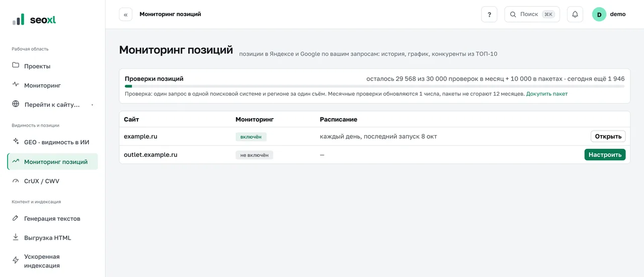Focus the Поиск search field
The height and width of the screenshot is (277, 644).
[532, 15]
